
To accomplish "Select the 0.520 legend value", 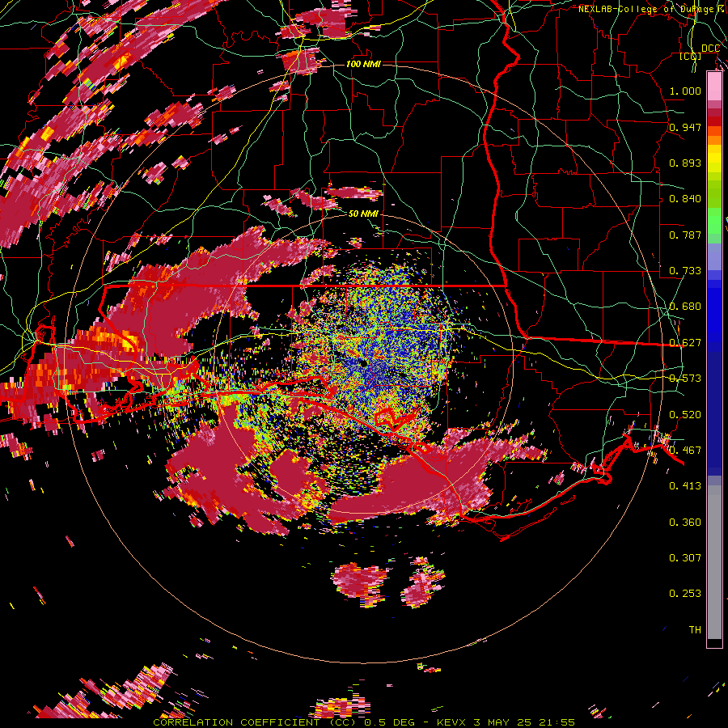I will tap(685, 415).
